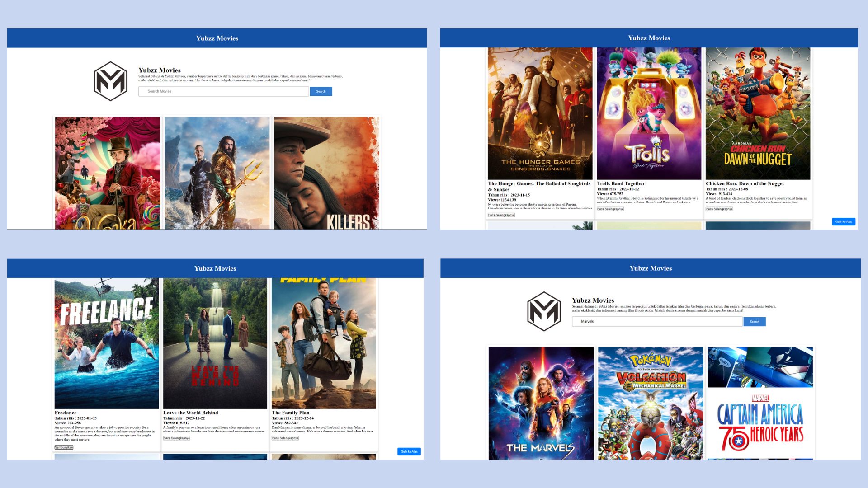Open the Aquaman movie poster
Screen dimensions: 868x488
pos(217,173)
